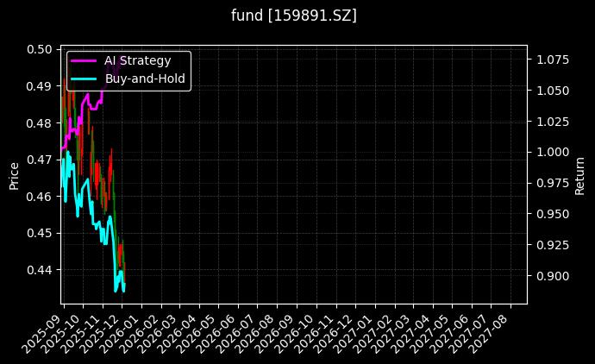Click the 1.025 return tick label

pyautogui.click(x=553, y=122)
